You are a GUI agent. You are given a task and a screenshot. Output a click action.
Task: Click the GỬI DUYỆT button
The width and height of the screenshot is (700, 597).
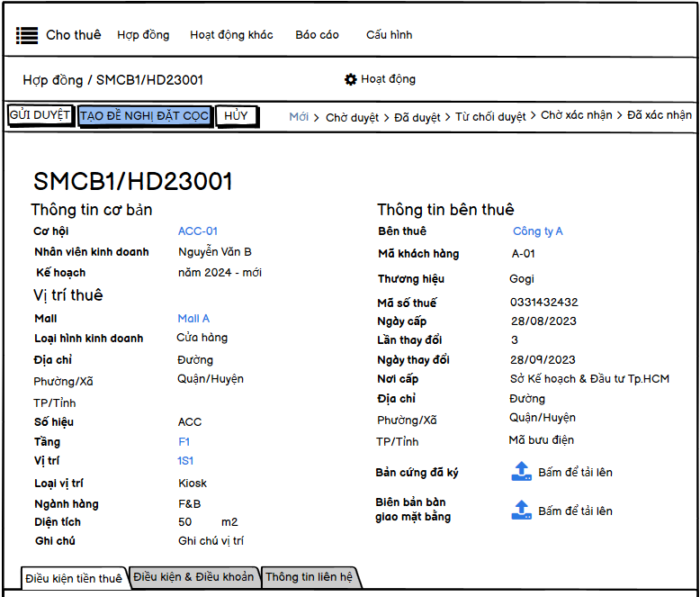click(x=40, y=115)
